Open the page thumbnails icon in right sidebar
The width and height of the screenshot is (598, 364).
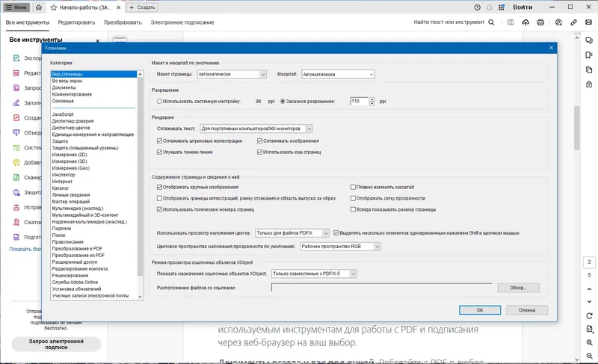pos(589,70)
